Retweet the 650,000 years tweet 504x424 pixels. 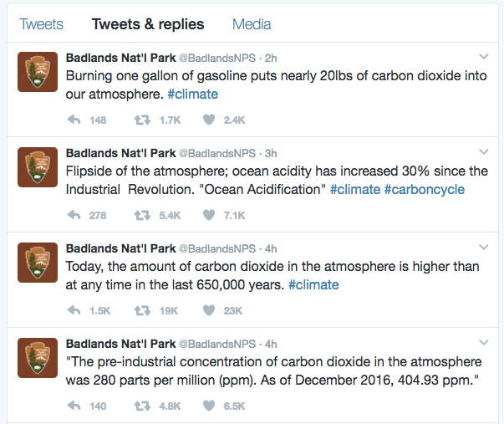click(141, 310)
